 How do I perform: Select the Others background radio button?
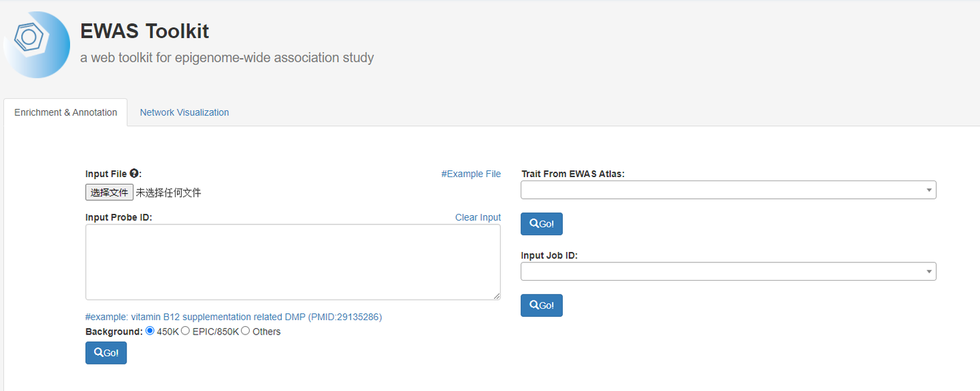point(246,331)
